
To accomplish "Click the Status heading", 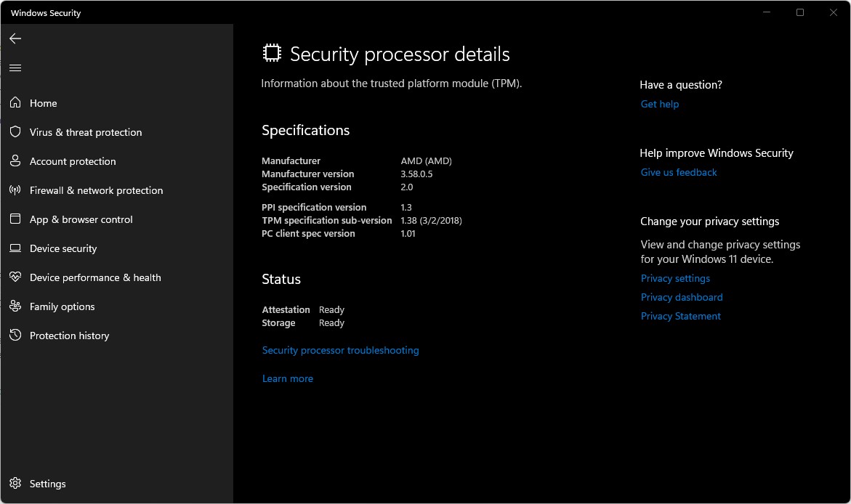I will tap(281, 279).
